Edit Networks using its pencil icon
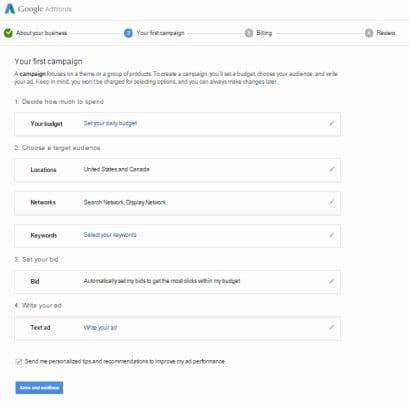Image resolution: width=409 pixels, height=410 pixels. [331, 202]
